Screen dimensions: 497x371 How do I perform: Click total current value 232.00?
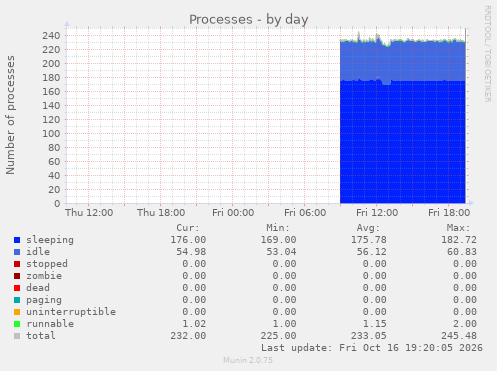pos(188,336)
